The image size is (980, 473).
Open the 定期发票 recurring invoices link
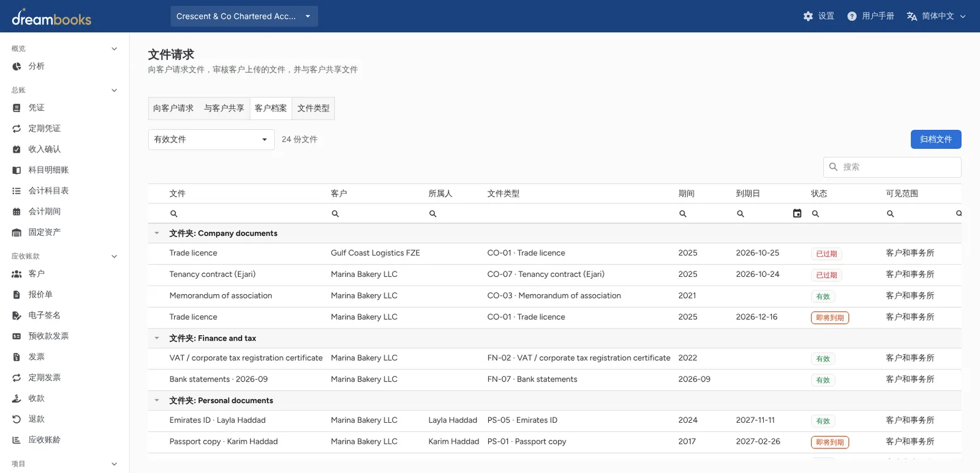(45, 378)
